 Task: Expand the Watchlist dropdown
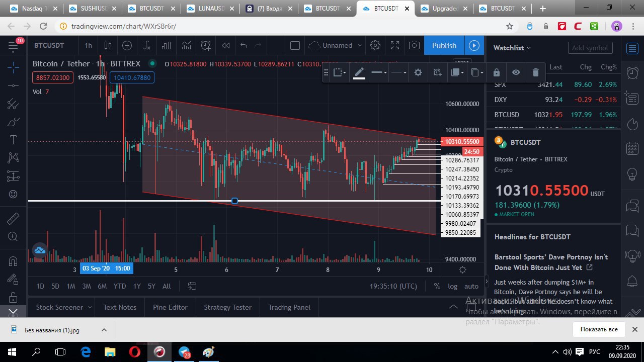pos(512,48)
